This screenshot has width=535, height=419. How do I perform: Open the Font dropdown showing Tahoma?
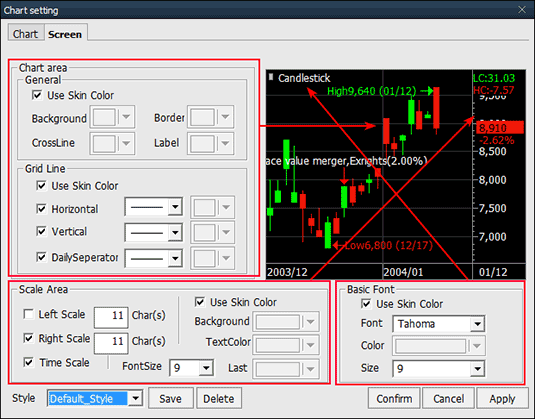tap(439, 323)
